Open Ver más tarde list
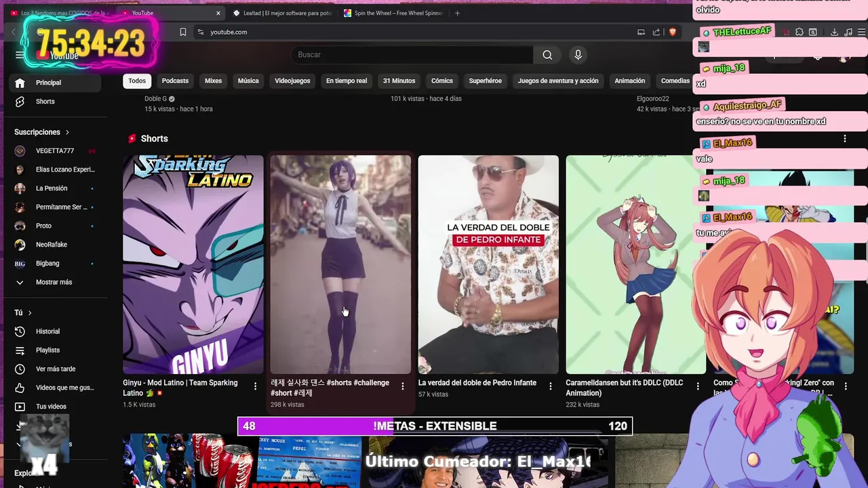 point(56,369)
